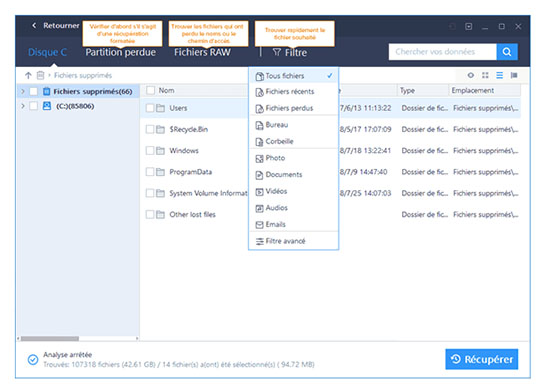Switch to the Disque C tab
Image resolution: width=550 pixels, height=389 pixels.
(x=47, y=52)
